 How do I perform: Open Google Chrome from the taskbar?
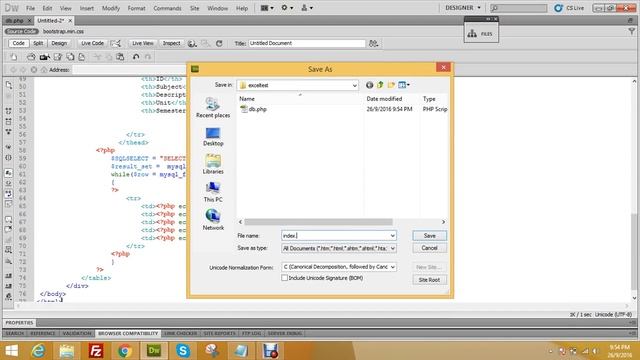pos(125,351)
